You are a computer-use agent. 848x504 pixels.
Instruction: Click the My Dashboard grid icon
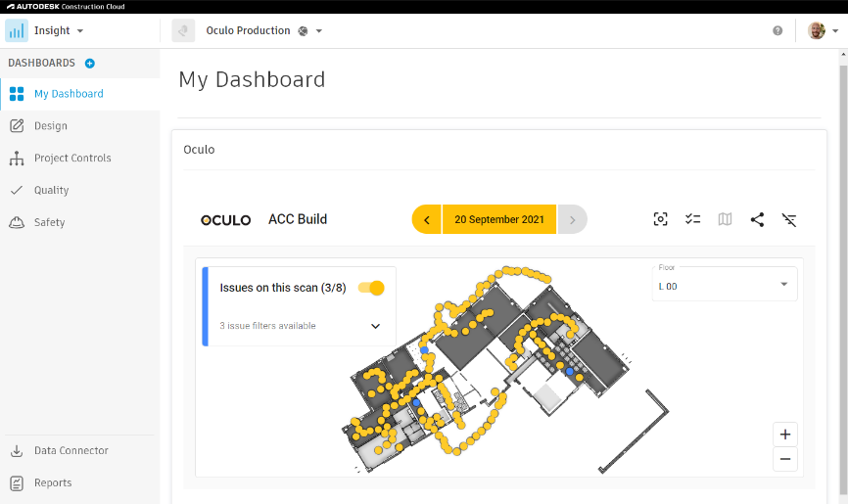[17, 94]
